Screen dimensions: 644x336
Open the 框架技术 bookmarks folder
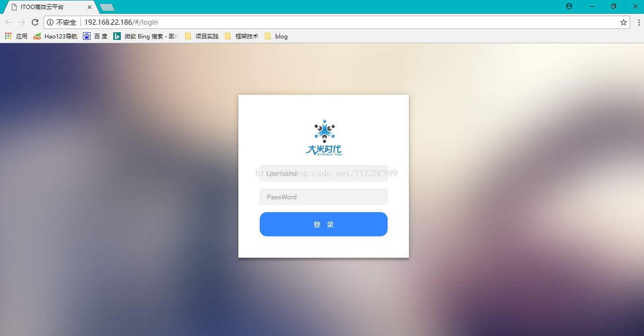pos(242,36)
